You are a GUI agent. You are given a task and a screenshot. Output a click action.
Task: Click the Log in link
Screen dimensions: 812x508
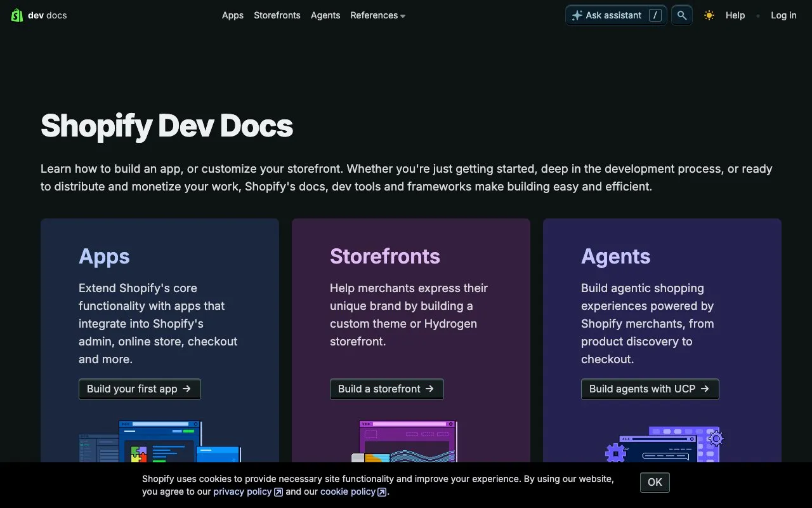pos(783,15)
